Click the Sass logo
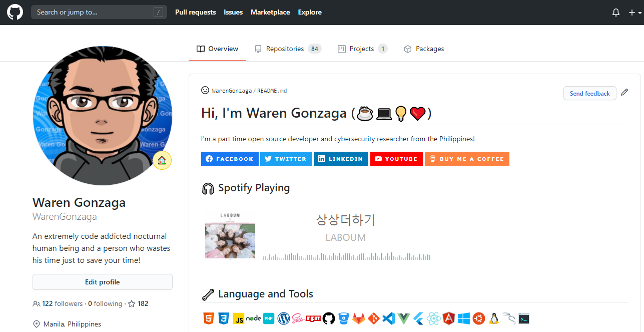This screenshot has width=644, height=332. tap(298, 318)
